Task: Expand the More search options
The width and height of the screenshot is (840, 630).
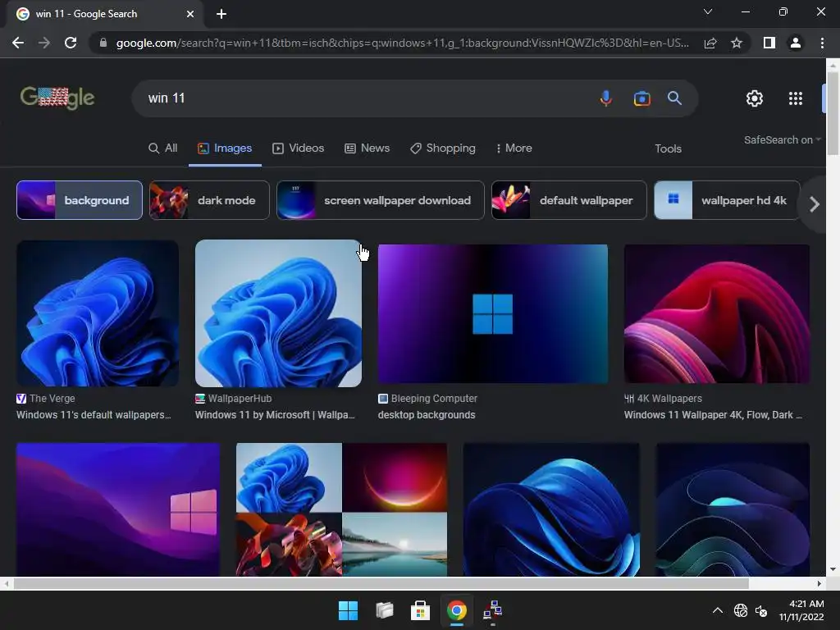Action: [514, 148]
